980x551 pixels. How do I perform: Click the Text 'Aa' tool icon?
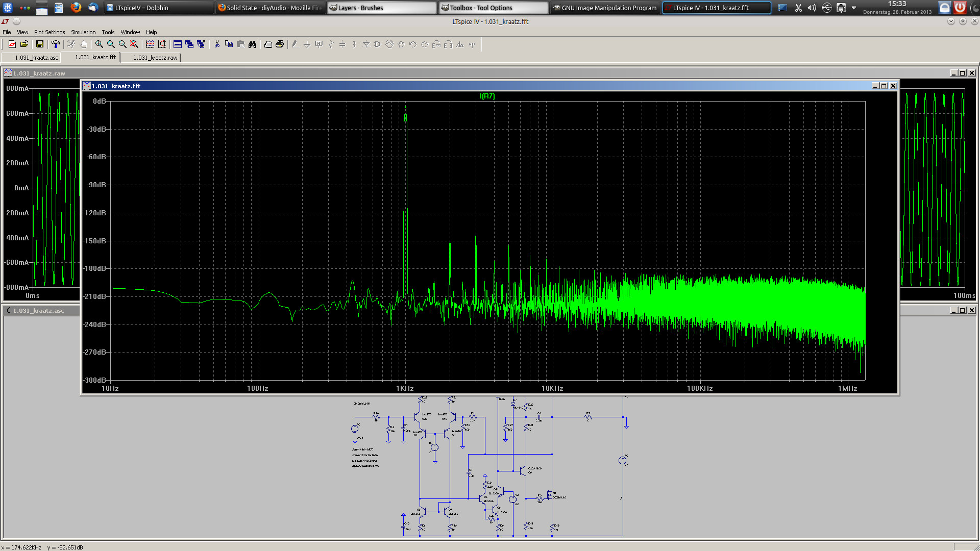[460, 44]
